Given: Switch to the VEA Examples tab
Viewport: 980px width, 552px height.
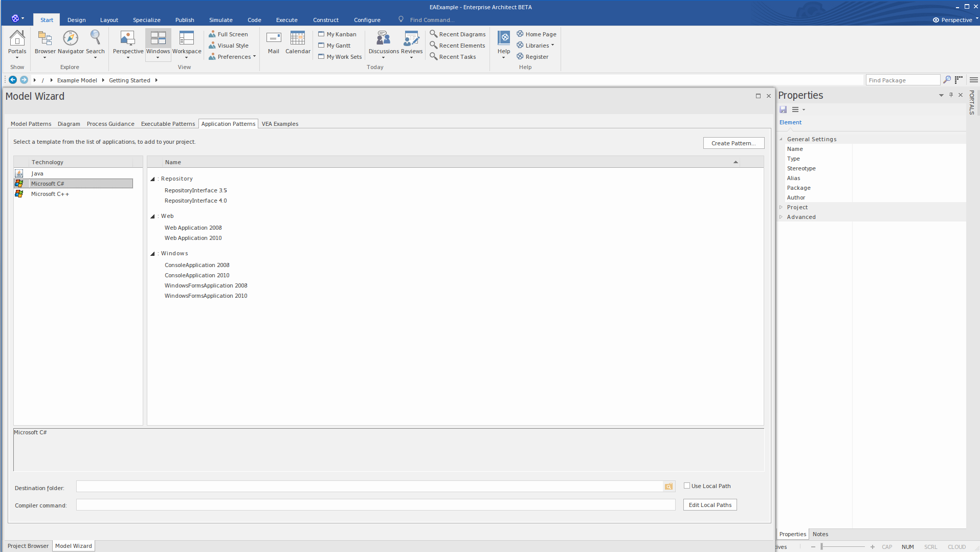Looking at the screenshot, I should point(280,124).
